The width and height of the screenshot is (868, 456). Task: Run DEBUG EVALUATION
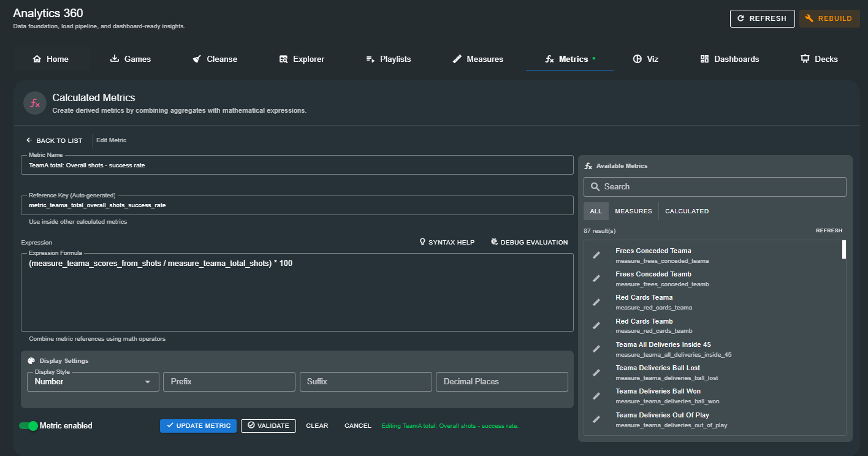coord(529,242)
